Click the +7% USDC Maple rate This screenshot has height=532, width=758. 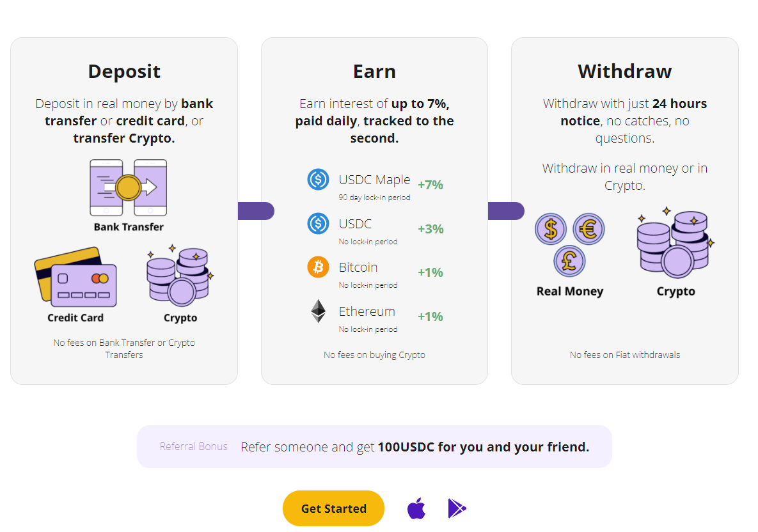coord(430,185)
